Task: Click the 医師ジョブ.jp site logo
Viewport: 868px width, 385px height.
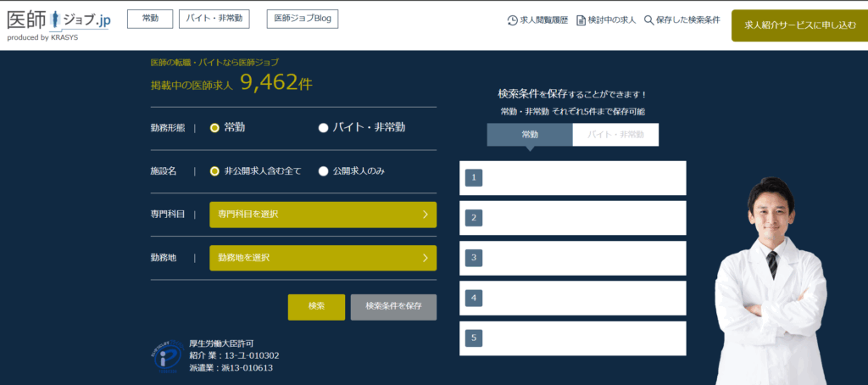Action: [58, 23]
